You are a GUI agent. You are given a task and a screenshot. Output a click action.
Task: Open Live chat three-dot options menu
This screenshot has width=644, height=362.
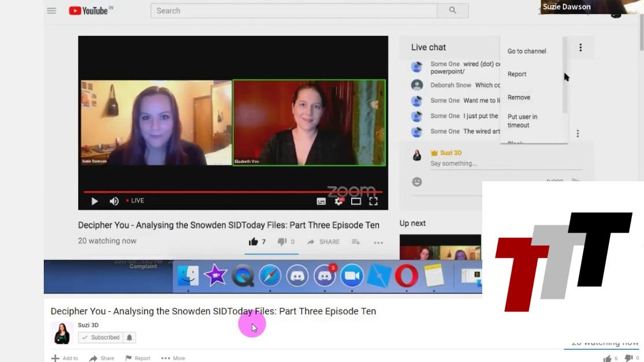580,47
